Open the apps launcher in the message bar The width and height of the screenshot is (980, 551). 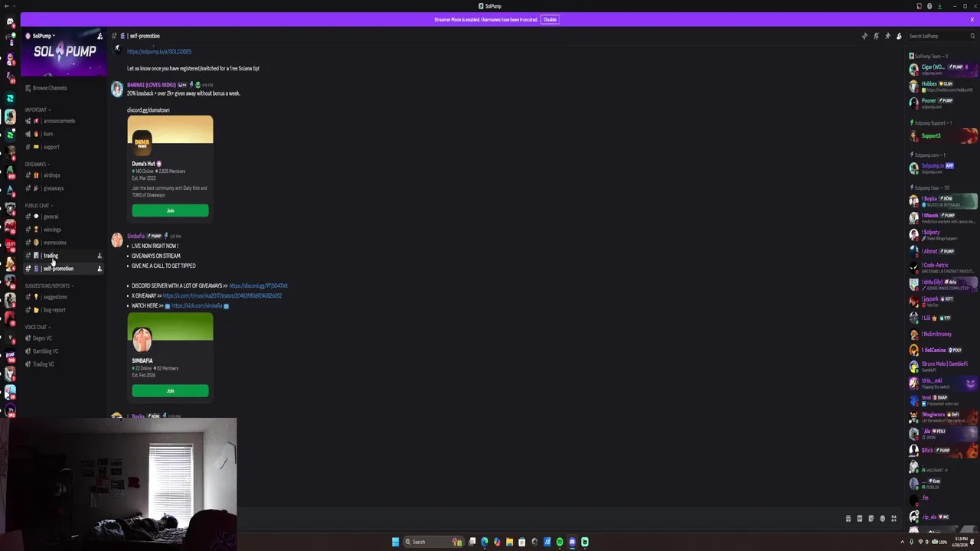pyautogui.click(x=893, y=519)
